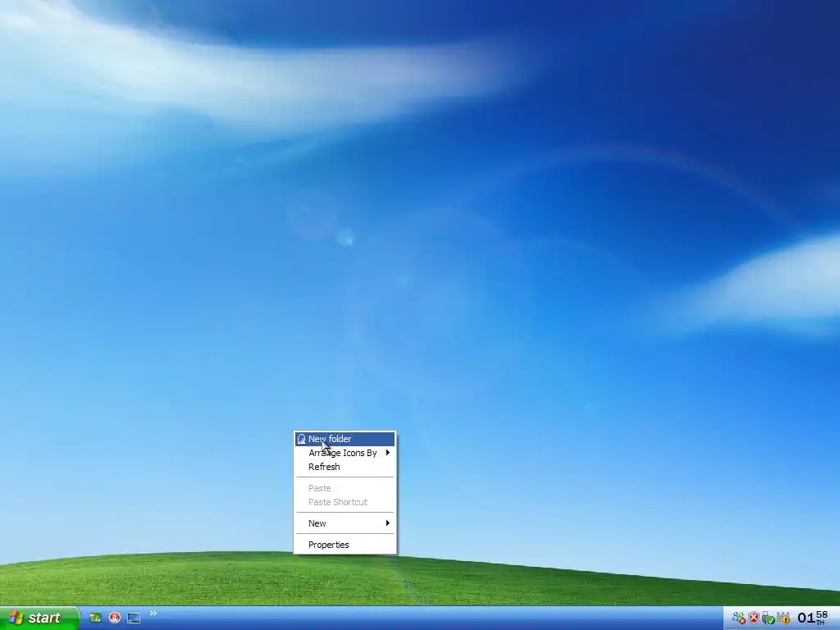
Task: Launch the green quick launch icon
Action: (x=95, y=618)
